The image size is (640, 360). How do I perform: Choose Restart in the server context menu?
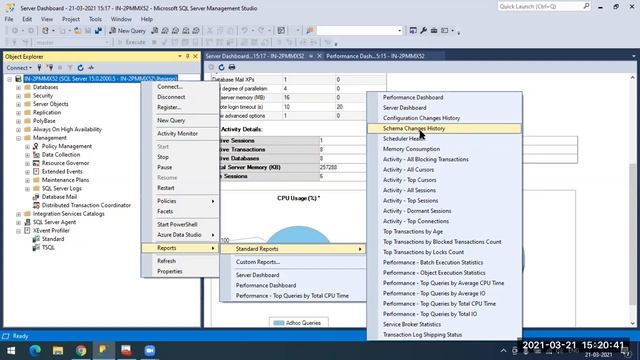[x=180, y=188]
